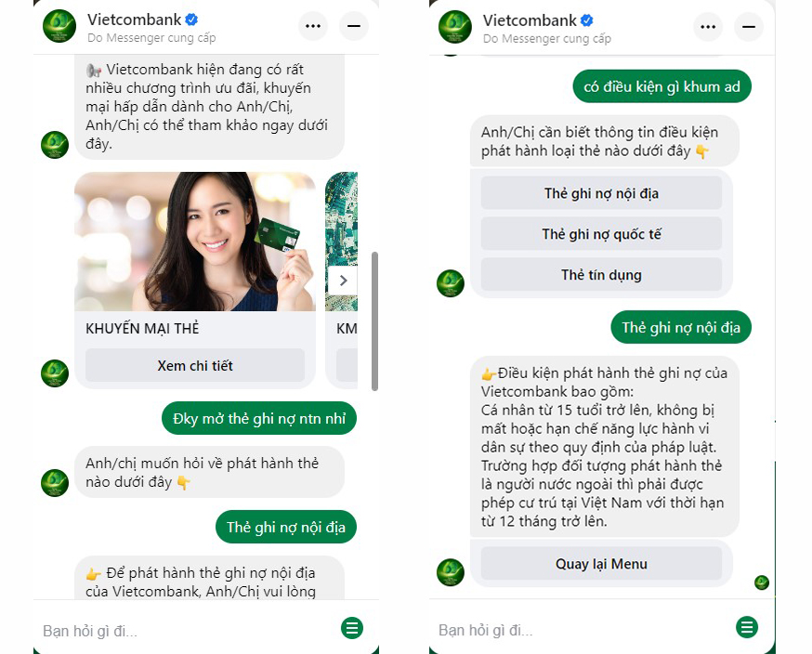Show next promotion card with carousel arrow

pyautogui.click(x=343, y=281)
